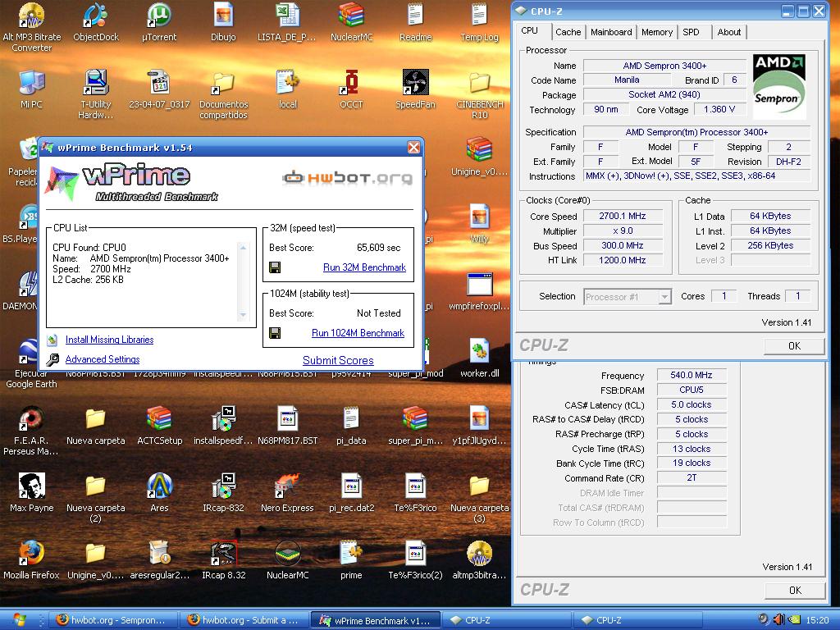Click the volume icon in the system tray
This screenshot has height=630, width=840.
tap(779, 620)
